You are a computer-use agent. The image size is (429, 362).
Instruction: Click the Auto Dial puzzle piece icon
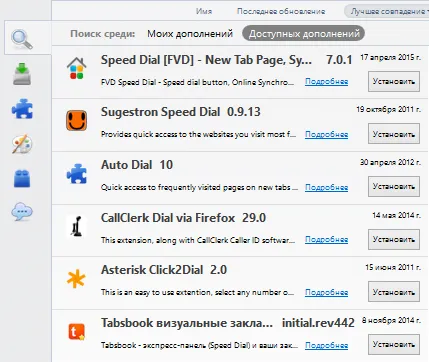[77, 174]
